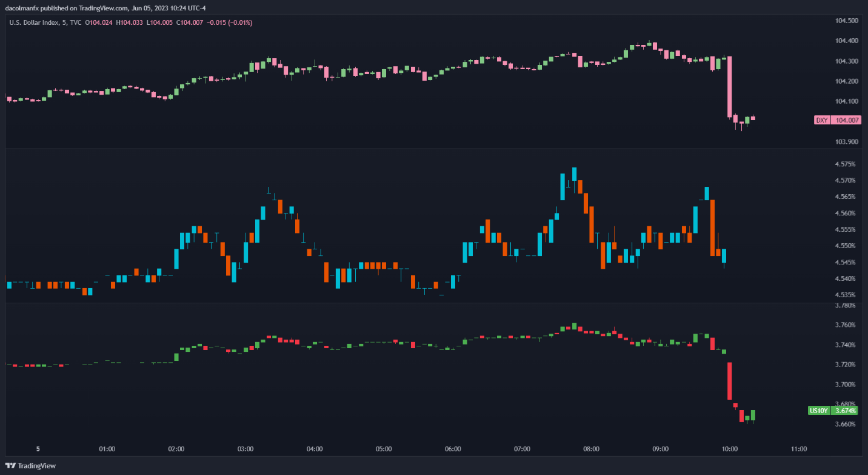Click the 01:00 time axis label
Screen dimensions: 868x475
[x=107, y=450]
